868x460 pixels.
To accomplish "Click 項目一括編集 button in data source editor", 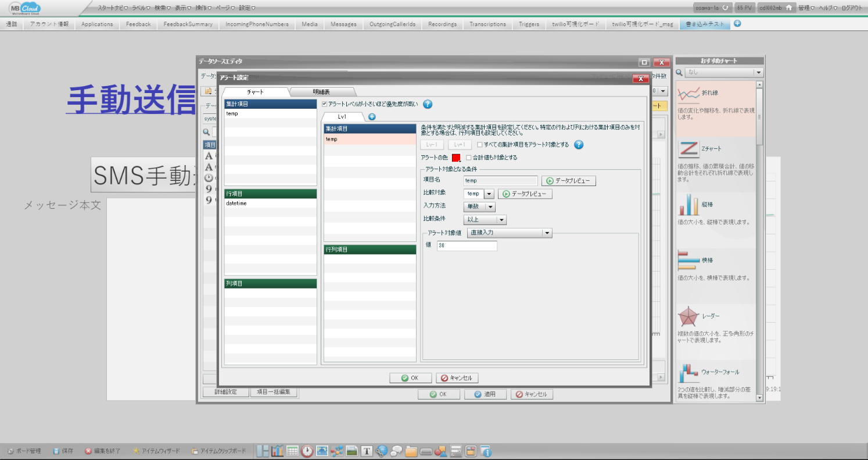I will (274, 392).
